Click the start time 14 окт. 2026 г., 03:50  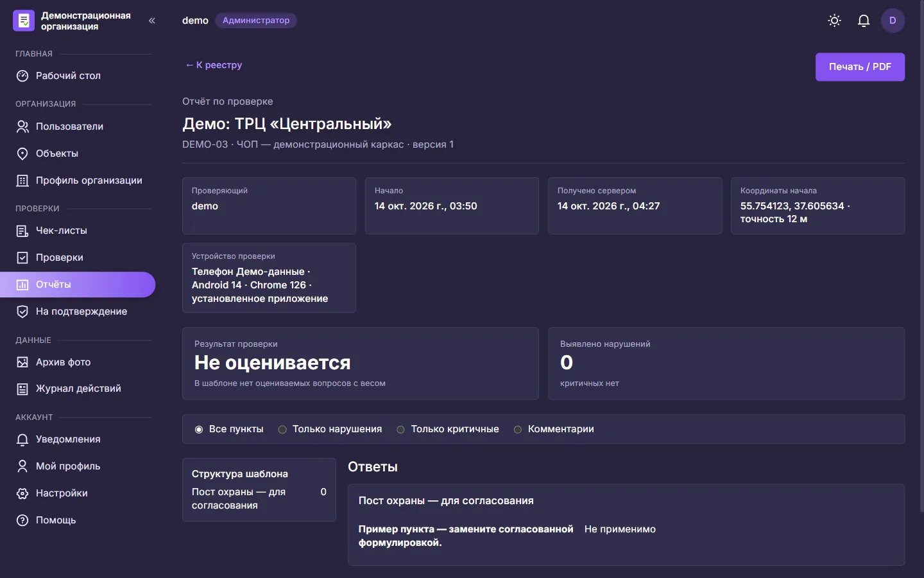coord(426,206)
